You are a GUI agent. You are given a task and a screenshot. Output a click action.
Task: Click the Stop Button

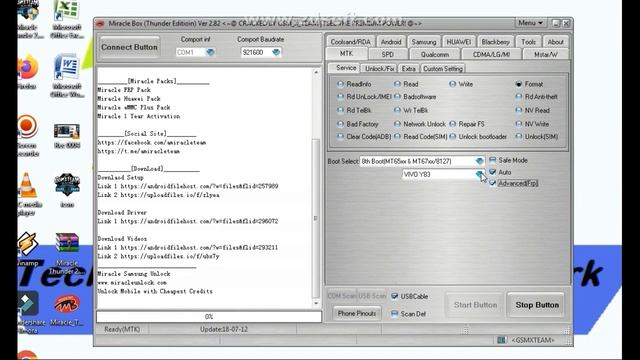click(x=537, y=305)
